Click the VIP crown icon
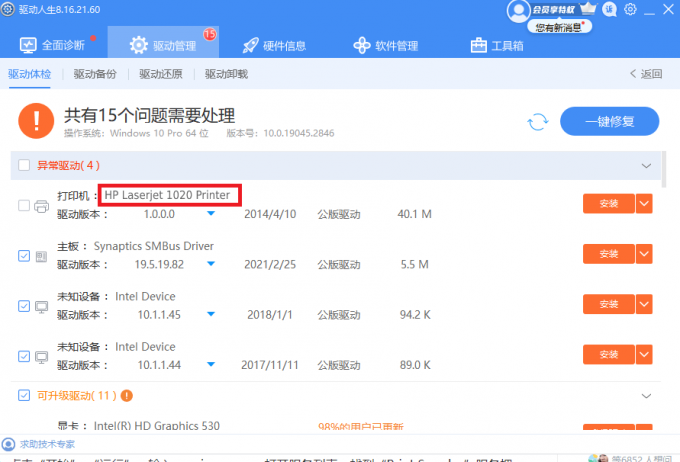Screen dimensions: 680x462 tap(588, 9)
